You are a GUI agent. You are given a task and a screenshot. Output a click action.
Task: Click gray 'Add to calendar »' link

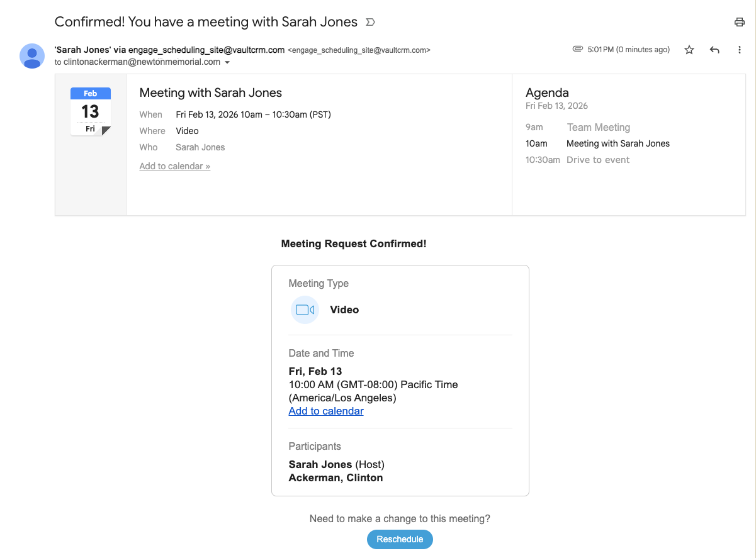click(174, 166)
